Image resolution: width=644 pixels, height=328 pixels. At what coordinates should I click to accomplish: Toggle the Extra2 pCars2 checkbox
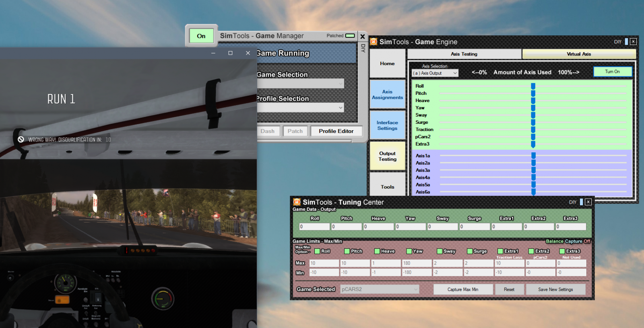tap(531, 251)
